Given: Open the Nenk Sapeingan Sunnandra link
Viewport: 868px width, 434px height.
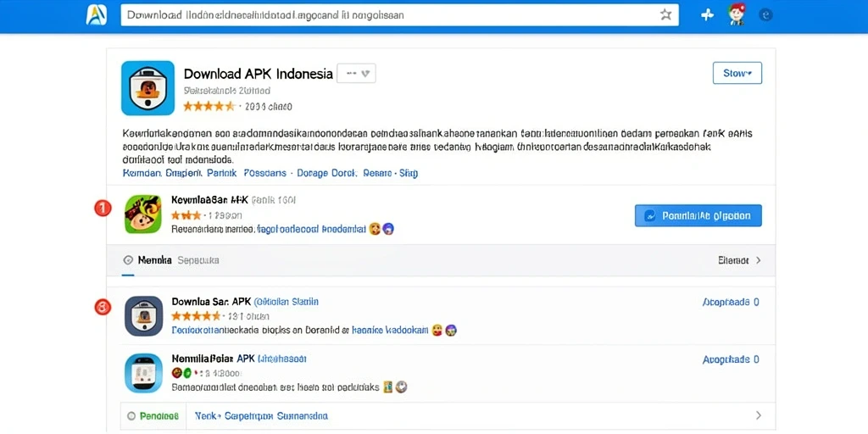Looking at the screenshot, I should (x=260, y=415).
